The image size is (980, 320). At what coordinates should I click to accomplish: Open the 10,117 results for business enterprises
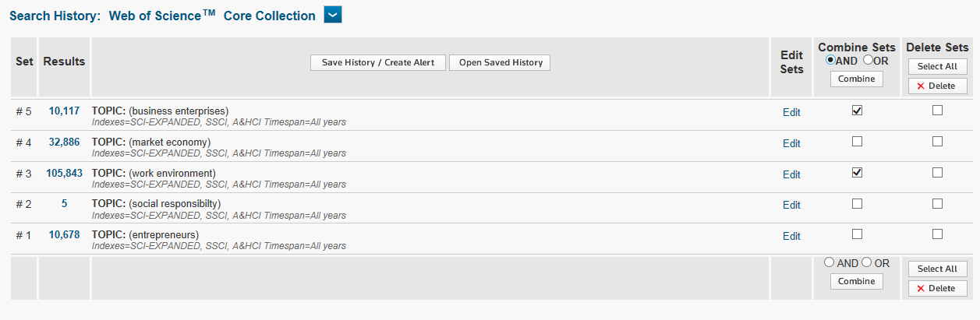(x=64, y=111)
